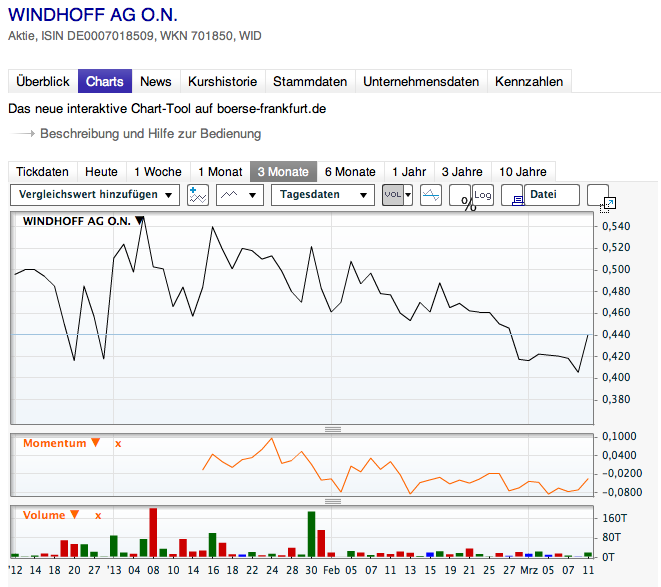Click the tall red volume bar at 08
Screen dimensions: 661x587
click(153, 533)
